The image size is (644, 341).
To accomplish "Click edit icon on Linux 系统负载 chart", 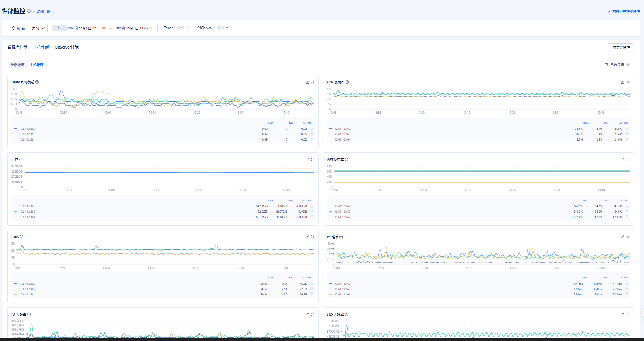I will click(307, 82).
